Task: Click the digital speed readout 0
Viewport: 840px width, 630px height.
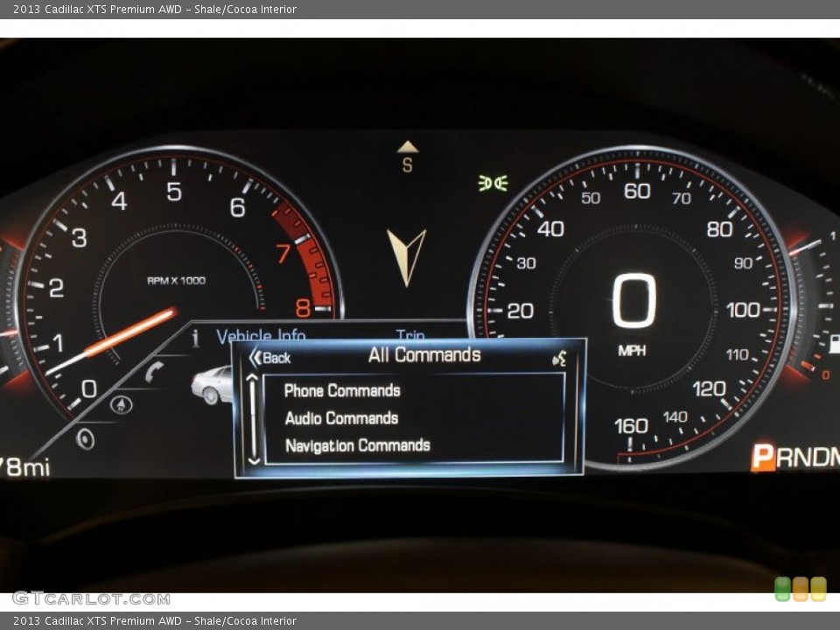Action: pyautogui.click(x=634, y=300)
